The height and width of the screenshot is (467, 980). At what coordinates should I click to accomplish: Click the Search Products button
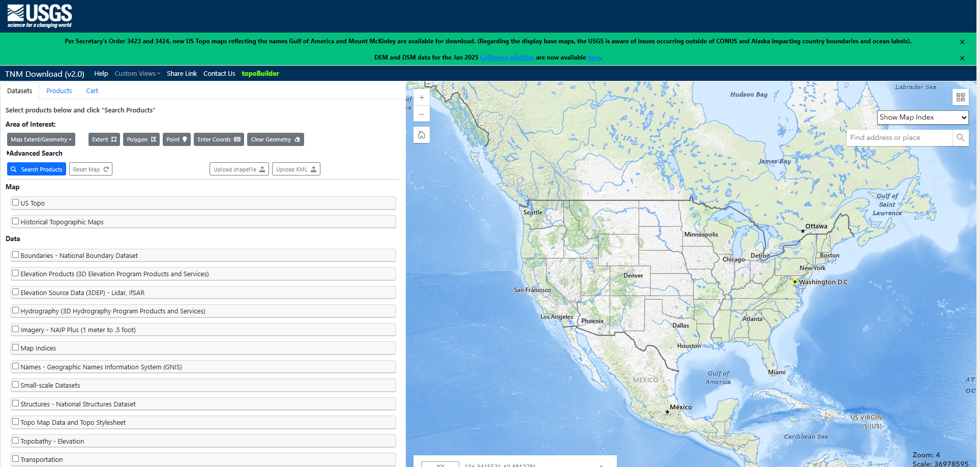[36, 169]
